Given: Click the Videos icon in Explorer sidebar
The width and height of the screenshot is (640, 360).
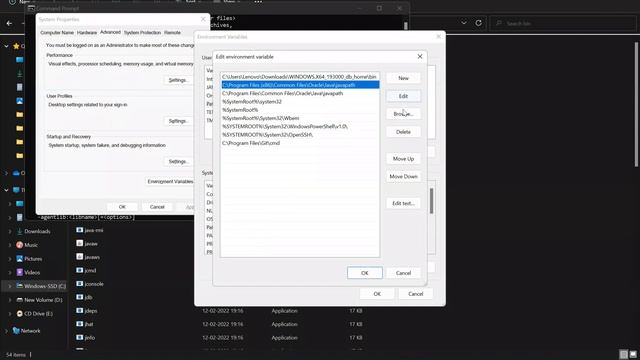Looking at the screenshot, I should pos(19,272).
